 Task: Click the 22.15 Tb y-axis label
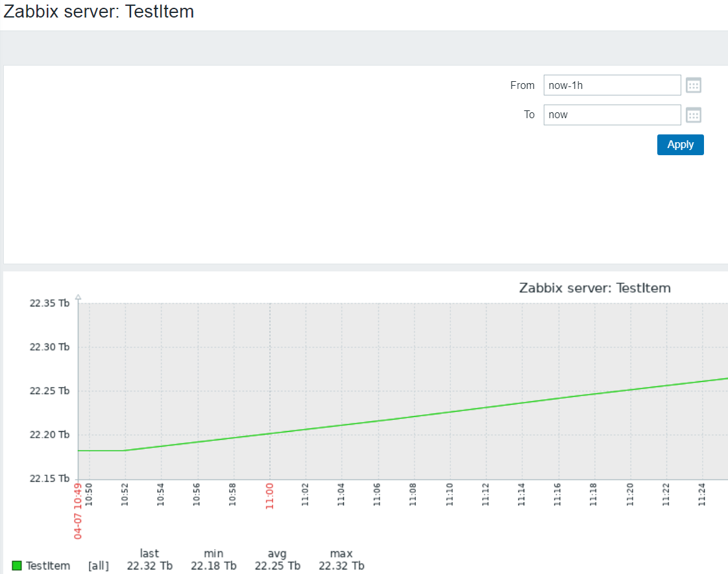pyautogui.click(x=49, y=479)
